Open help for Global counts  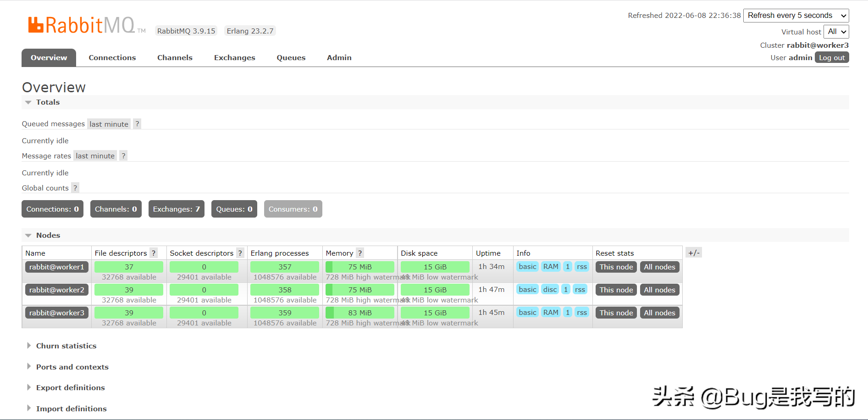(x=75, y=188)
